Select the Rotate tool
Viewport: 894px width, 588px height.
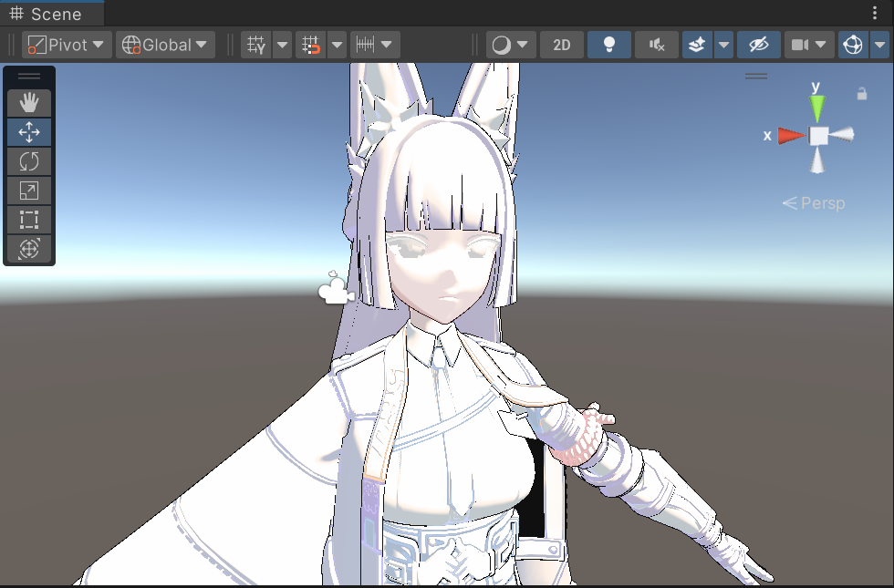point(29,161)
